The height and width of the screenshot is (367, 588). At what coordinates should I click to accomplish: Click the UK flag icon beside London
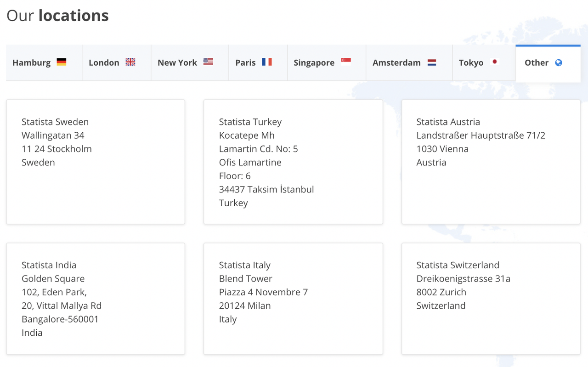[130, 62]
